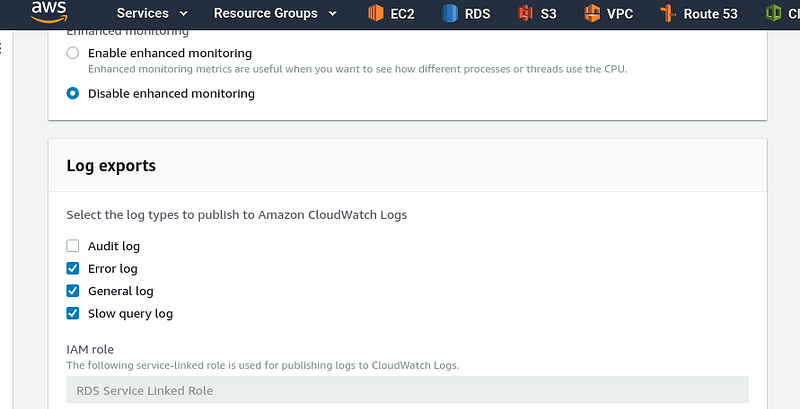Screen dimensions: 800x409
Task: Uncheck the General log checkbox
Action: [x=73, y=291]
